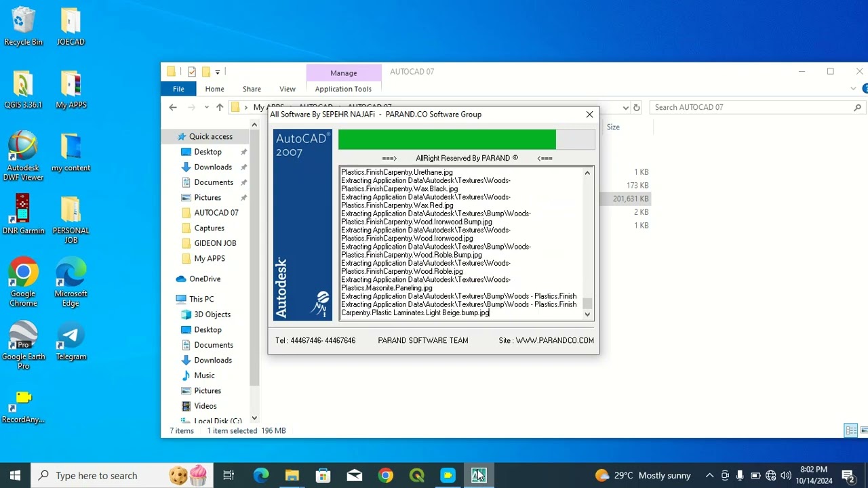Select the Manage contextual tab
868x488 pixels.
point(343,73)
